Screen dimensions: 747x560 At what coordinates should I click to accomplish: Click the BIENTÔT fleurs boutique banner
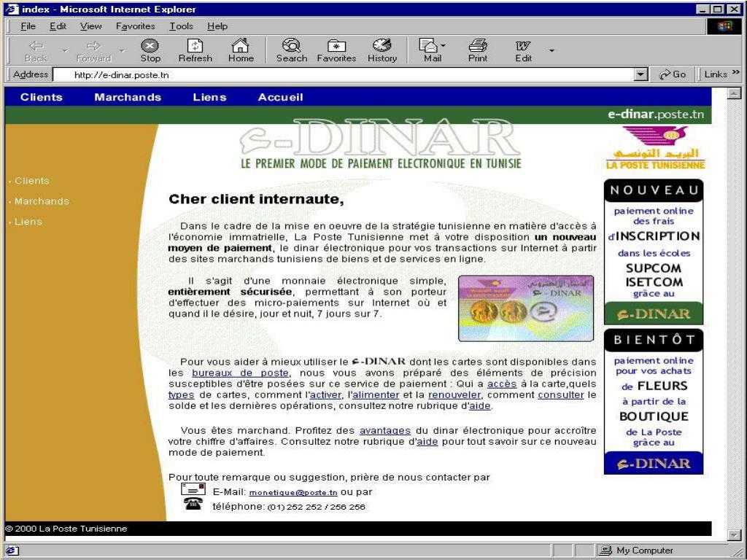pos(654,402)
